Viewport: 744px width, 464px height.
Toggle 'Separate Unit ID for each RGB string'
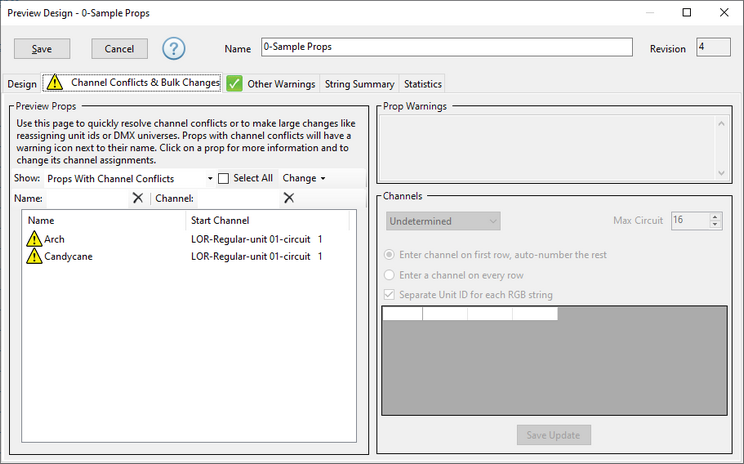(x=389, y=295)
